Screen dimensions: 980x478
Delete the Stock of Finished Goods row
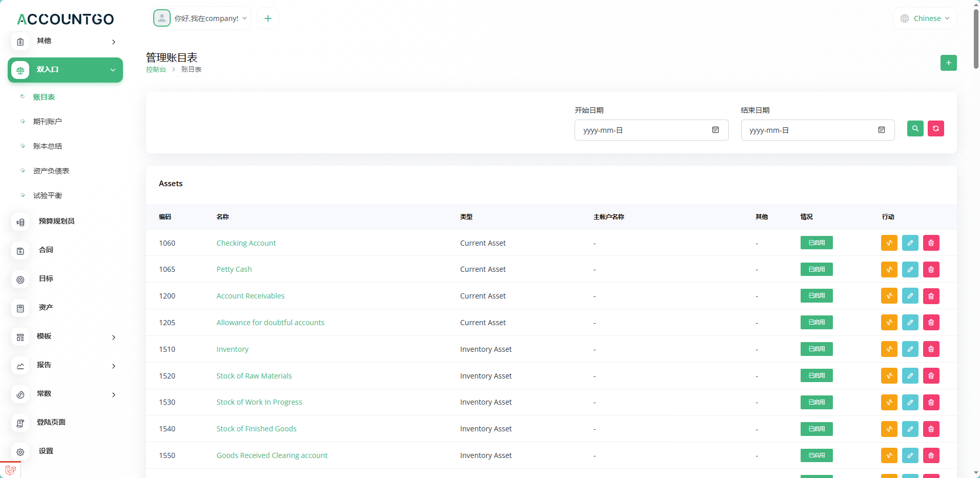[931, 429]
